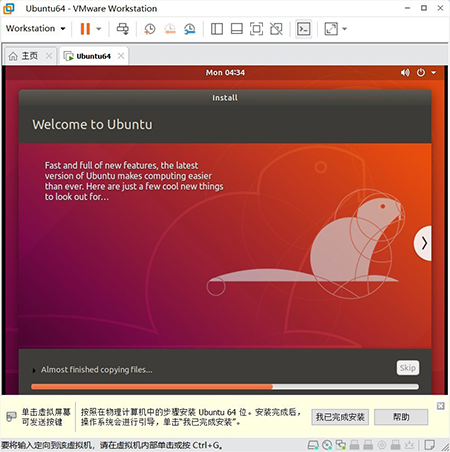The image size is (450, 452).
Task: Click the first USB device status icon
Action: point(354,445)
